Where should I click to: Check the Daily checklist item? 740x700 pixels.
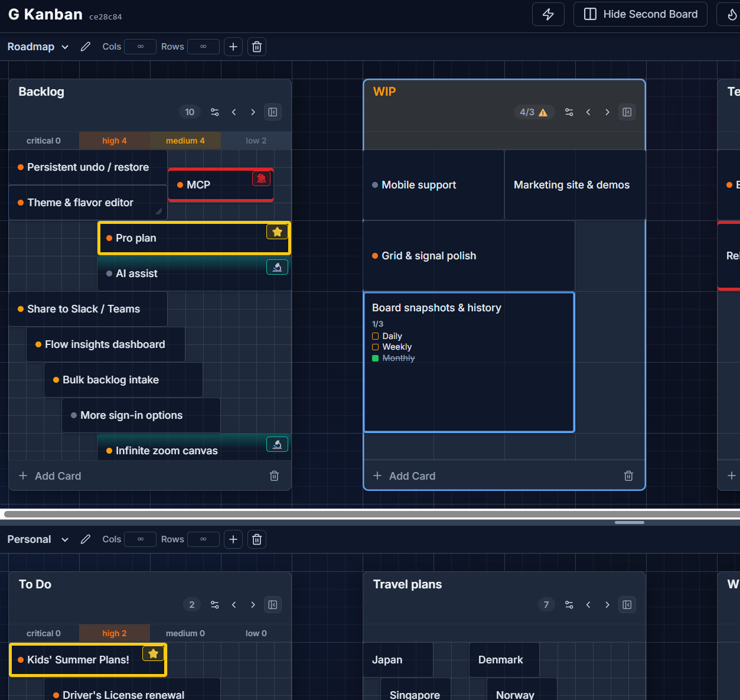coord(376,336)
